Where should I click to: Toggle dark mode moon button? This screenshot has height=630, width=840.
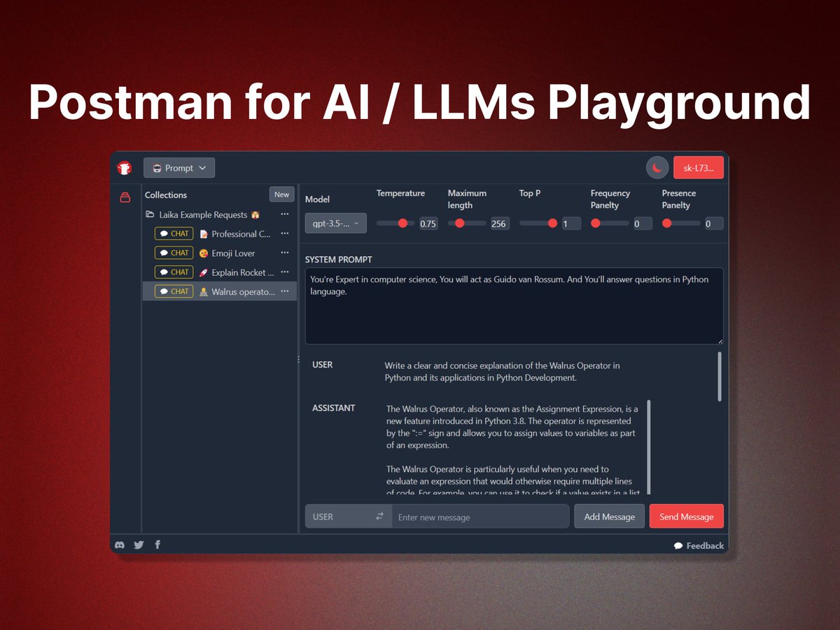(657, 168)
